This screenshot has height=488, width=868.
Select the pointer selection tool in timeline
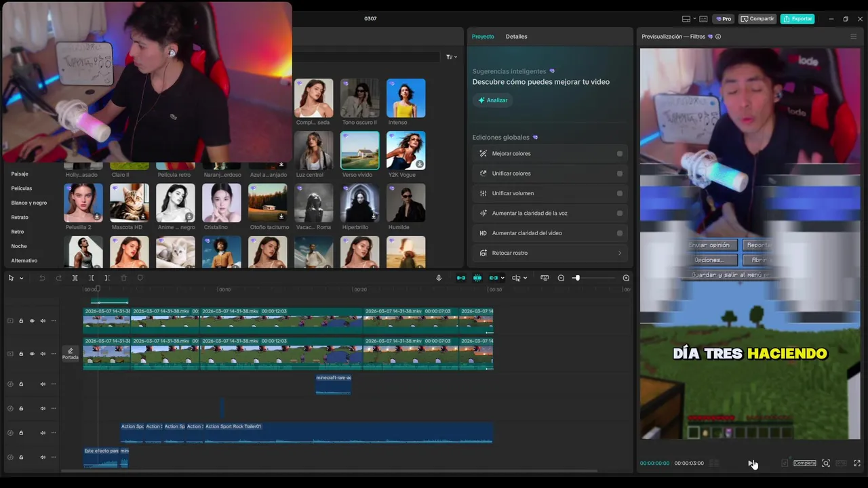(11, 278)
